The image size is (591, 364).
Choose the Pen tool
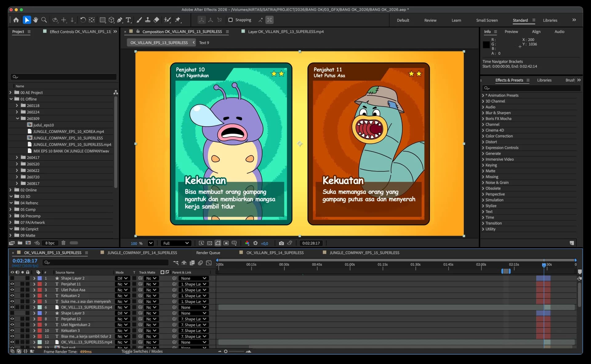(120, 20)
